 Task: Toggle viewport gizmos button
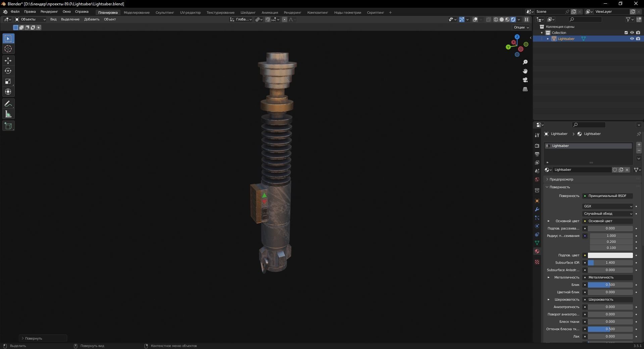[x=462, y=19]
